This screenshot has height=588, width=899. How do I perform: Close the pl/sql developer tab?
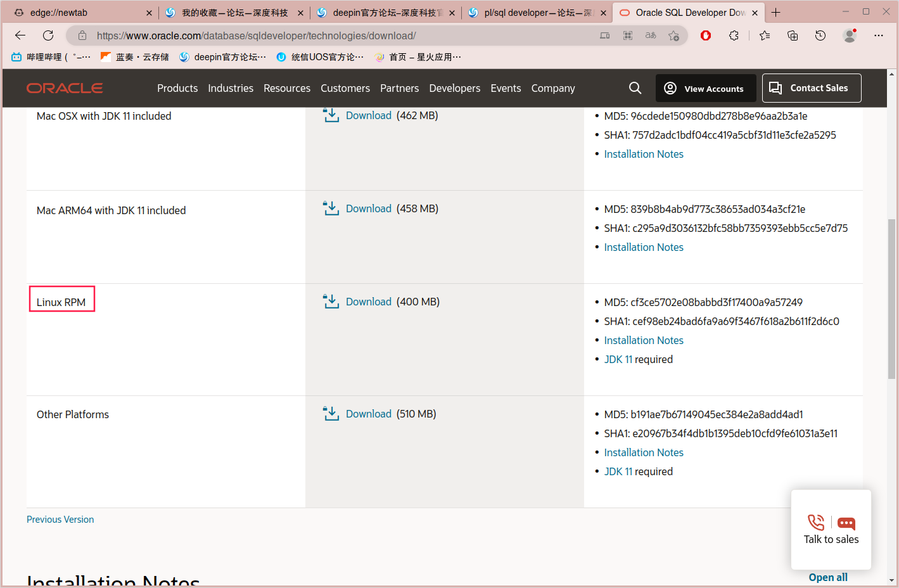(603, 13)
